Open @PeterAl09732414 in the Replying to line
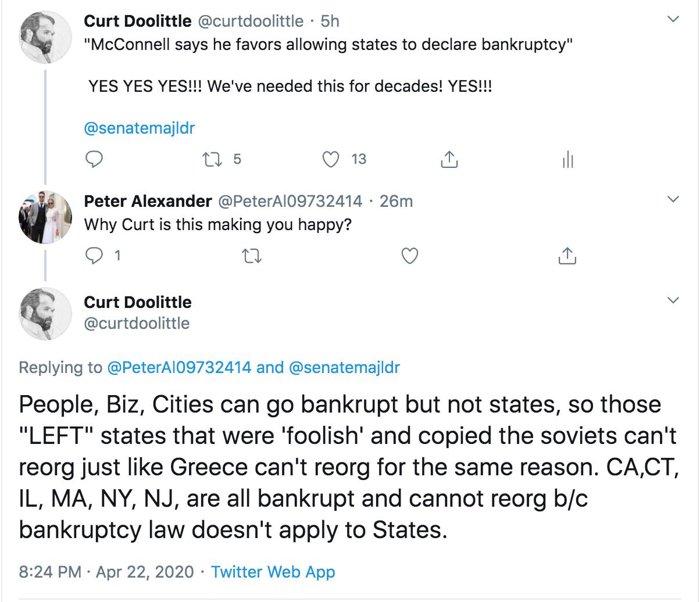Viewport: 700px width, 602px height. [179, 367]
